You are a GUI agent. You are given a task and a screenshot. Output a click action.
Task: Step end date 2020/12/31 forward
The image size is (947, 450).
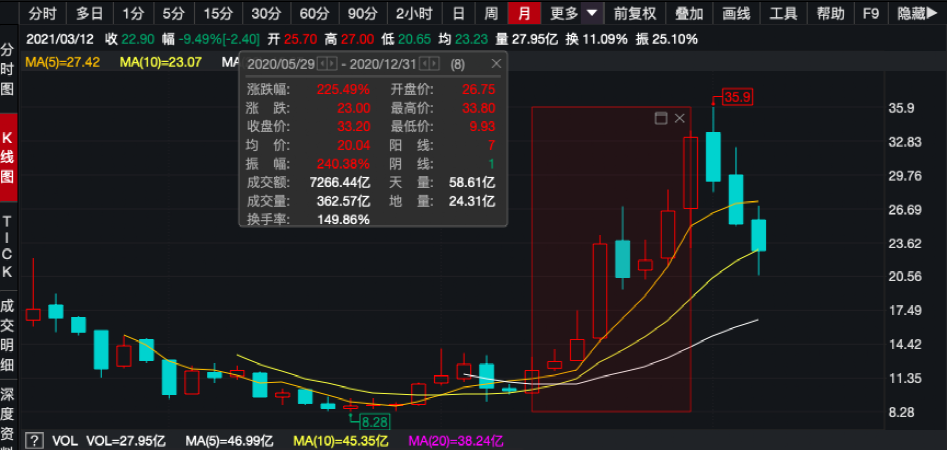coord(434,63)
